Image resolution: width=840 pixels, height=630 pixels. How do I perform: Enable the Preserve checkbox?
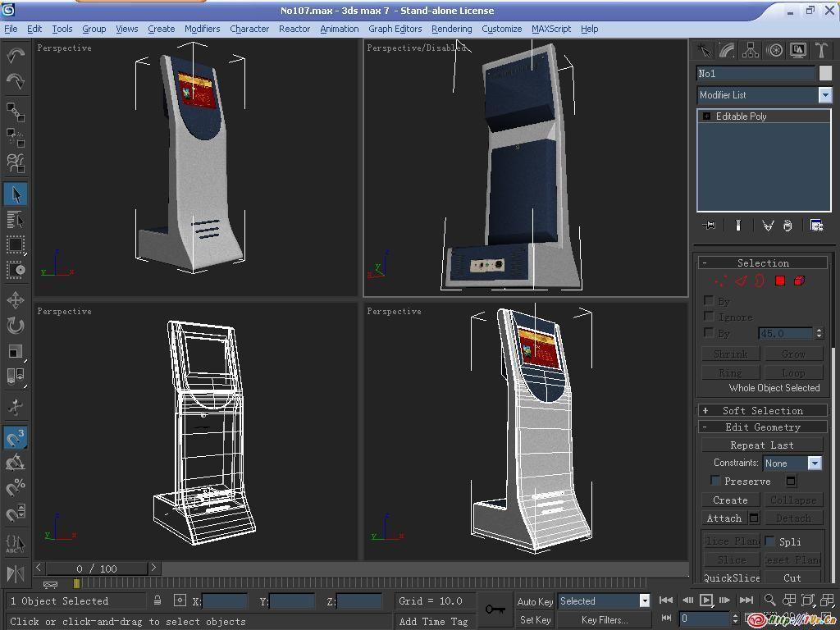pyautogui.click(x=714, y=481)
